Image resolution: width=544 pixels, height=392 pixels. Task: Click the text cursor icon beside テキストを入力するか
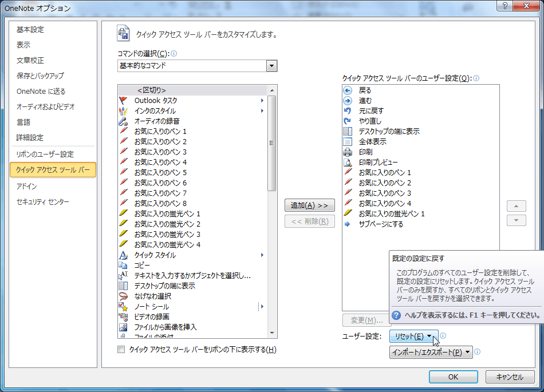[123, 275]
